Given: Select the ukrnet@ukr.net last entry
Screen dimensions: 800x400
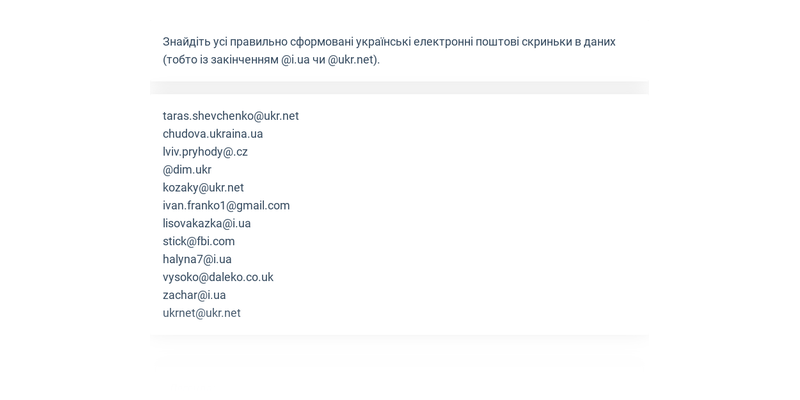Looking at the screenshot, I should click(x=202, y=313).
